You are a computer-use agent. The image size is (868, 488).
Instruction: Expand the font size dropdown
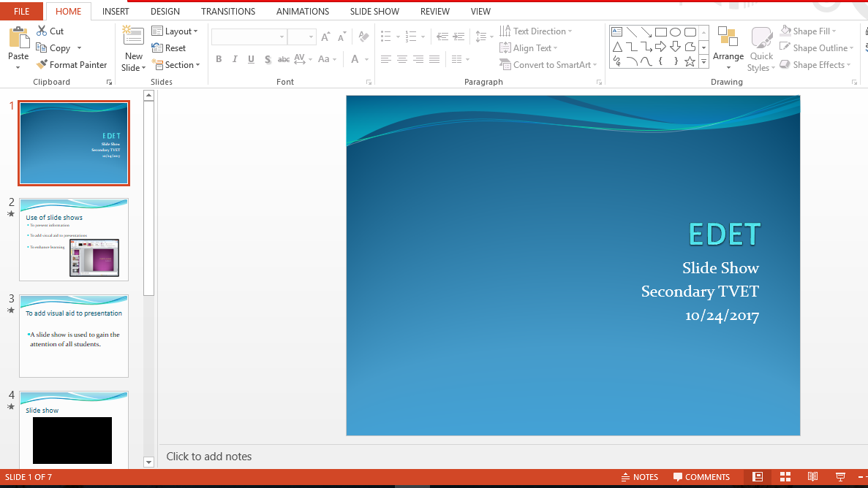coord(312,36)
